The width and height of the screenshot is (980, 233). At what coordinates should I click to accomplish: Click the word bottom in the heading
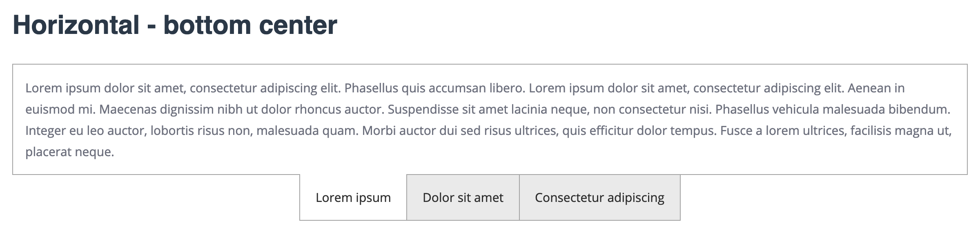tap(207, 25)
